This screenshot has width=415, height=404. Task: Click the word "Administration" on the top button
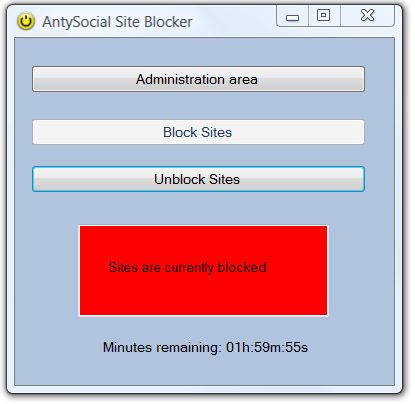click(x=180, y=79)
